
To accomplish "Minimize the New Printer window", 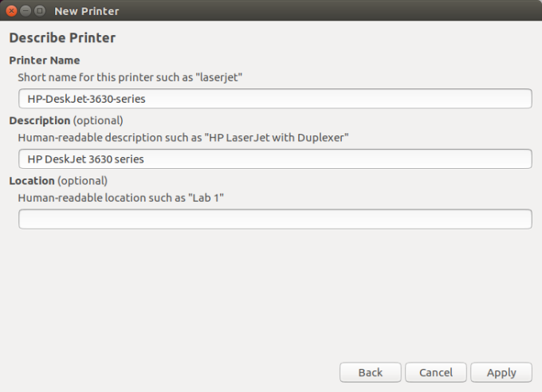I will (x=26, y=10).
